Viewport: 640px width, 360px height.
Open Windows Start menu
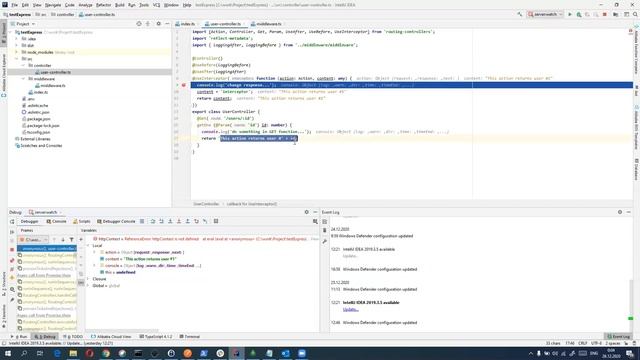8,353
